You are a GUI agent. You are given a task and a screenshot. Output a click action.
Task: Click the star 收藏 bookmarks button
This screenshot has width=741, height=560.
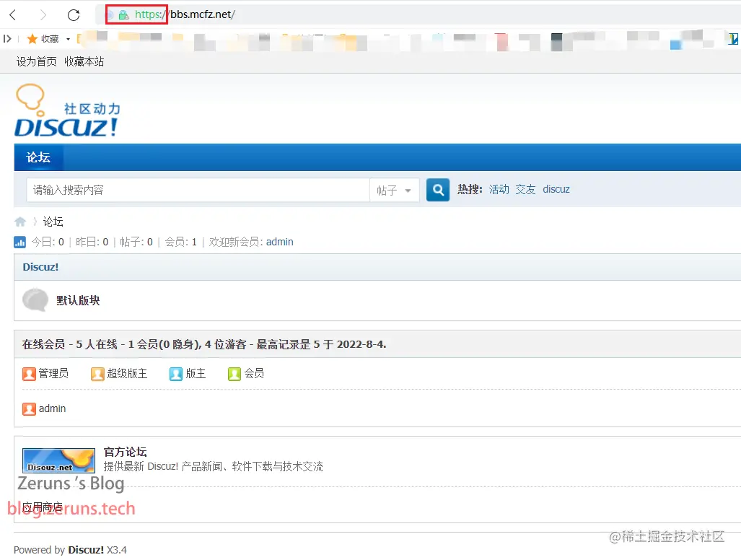coord(43,39)
